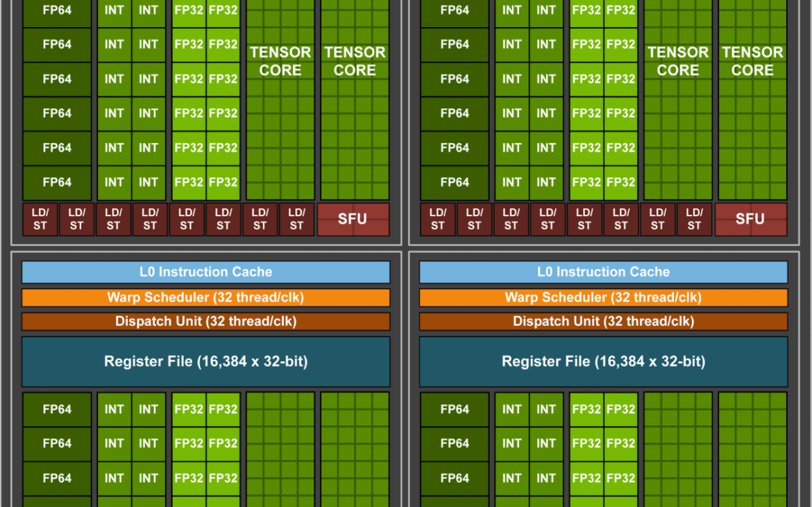Image resolution: width=812 pixels, height=507 pixels.
Task: Click the leftmost LD/ST block in the diagram
Action: [x=40, y=219]
